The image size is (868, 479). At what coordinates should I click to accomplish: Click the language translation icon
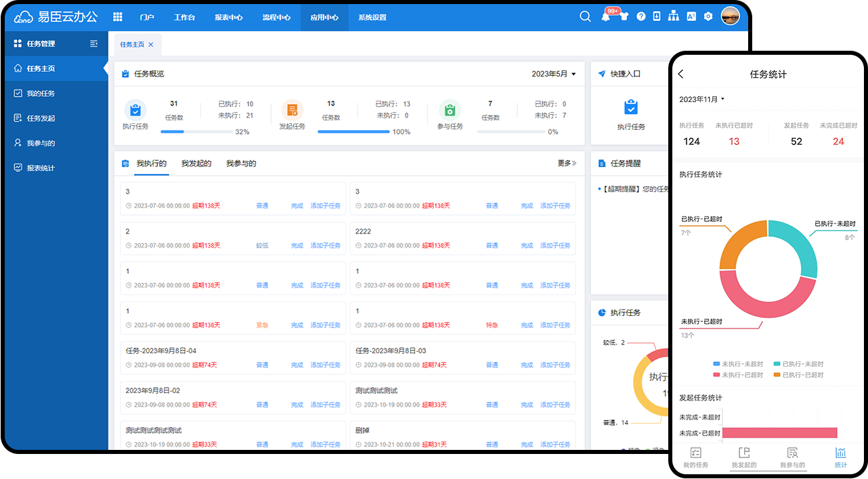coord(691,17)
